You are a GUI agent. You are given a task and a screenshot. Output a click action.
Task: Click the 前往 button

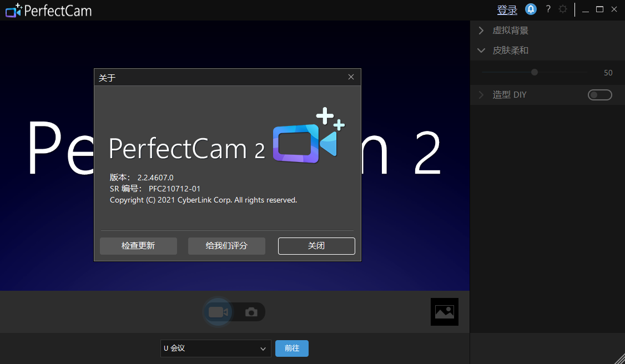coord(292,348)
